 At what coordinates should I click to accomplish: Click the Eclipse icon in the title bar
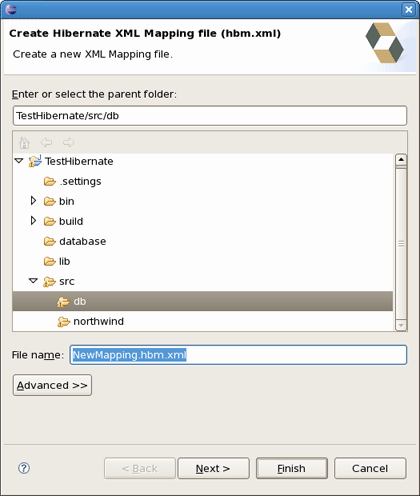click(x=11, y=9)
